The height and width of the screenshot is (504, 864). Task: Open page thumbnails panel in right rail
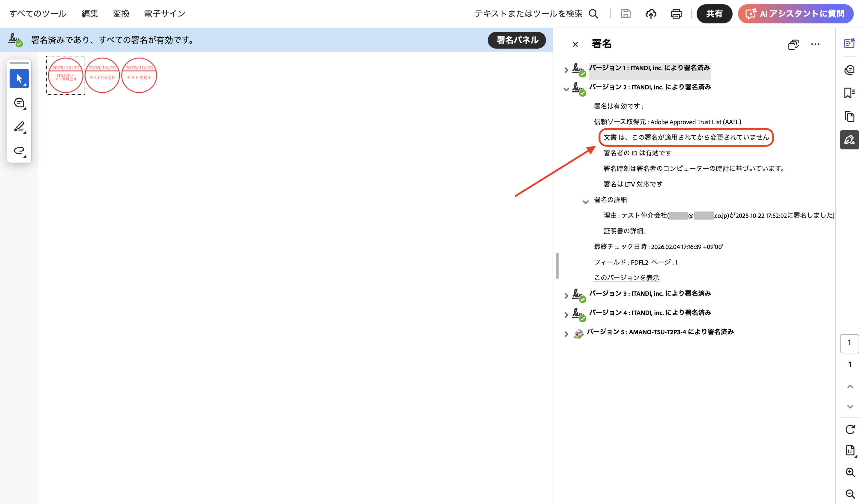click(x=849, y=117)
